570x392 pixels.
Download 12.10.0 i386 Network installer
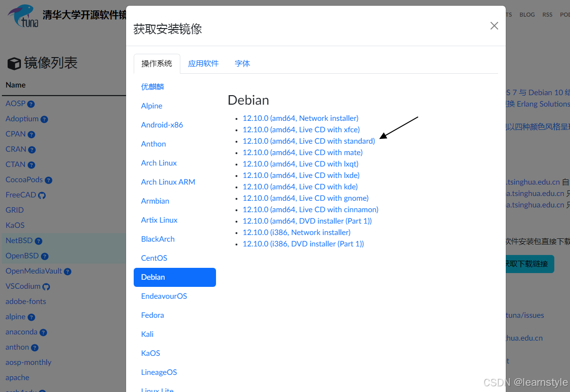coord(296,232)
